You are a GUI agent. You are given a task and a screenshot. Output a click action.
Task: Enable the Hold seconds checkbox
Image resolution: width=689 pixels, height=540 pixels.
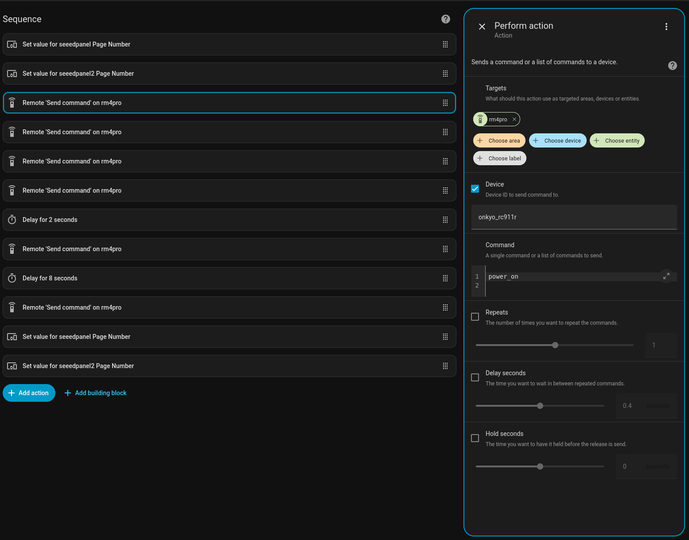click(x=475, y=438)
